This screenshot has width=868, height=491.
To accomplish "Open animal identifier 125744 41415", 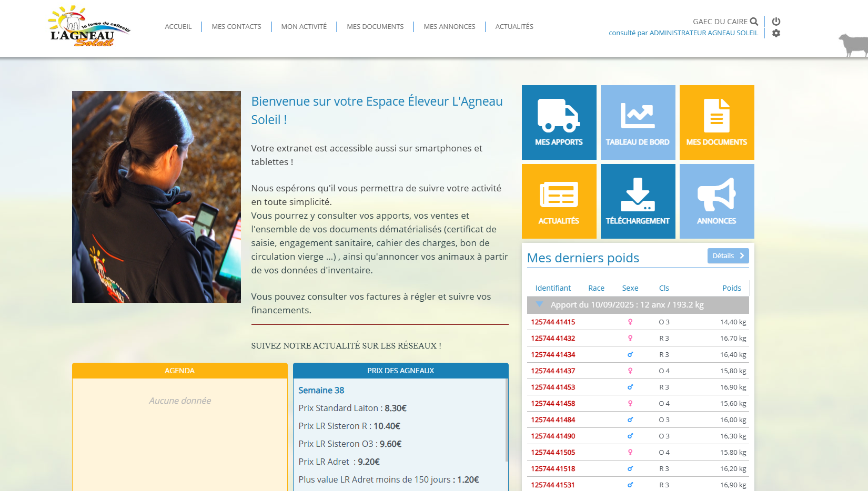I will 553,322.
